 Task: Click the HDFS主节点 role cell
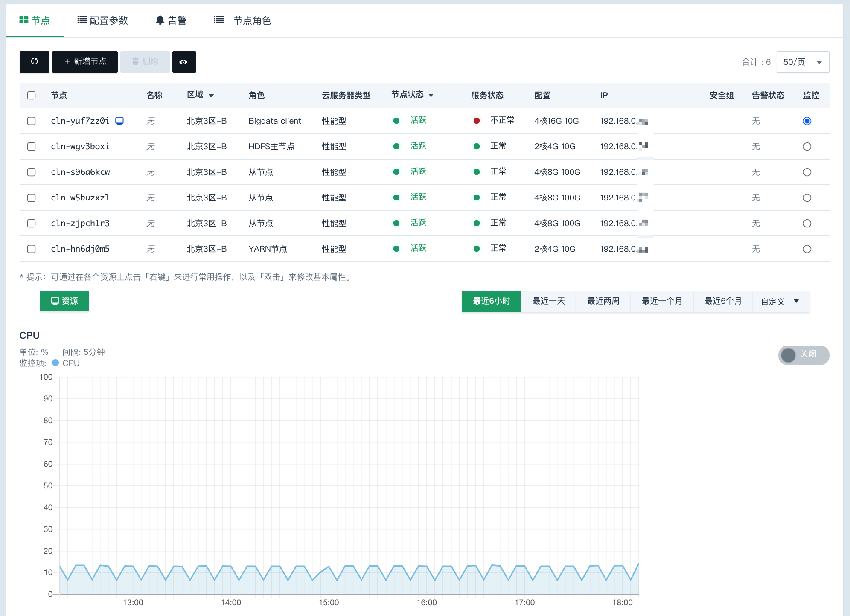point(271,147)
